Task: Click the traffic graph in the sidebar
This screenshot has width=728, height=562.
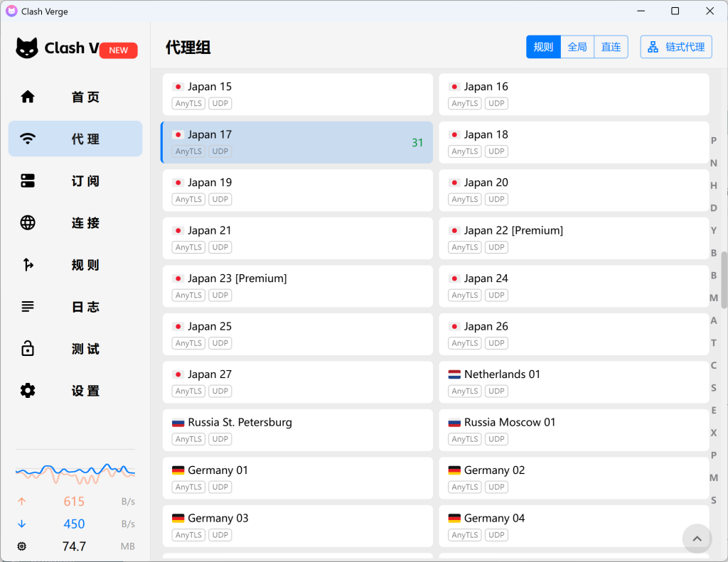Action: pyautogui.click(x=75, y=473)
